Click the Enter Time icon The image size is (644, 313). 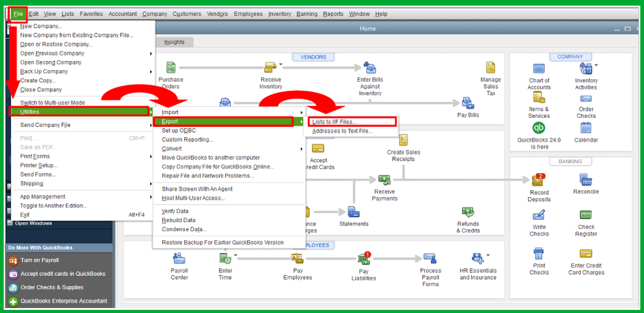pos(225,258)
